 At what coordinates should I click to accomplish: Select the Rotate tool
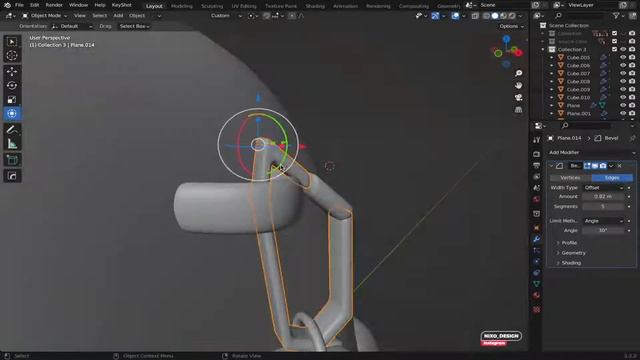pos(12,85)
